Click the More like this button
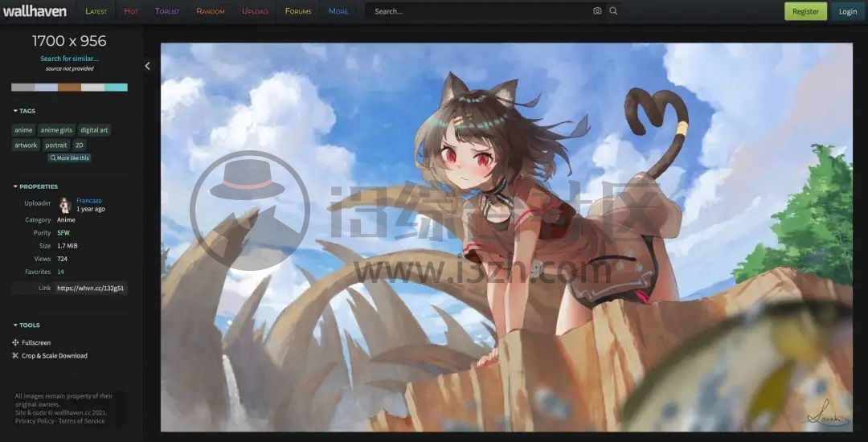Screen dimensions: 868x442 [x=69, y=158]
